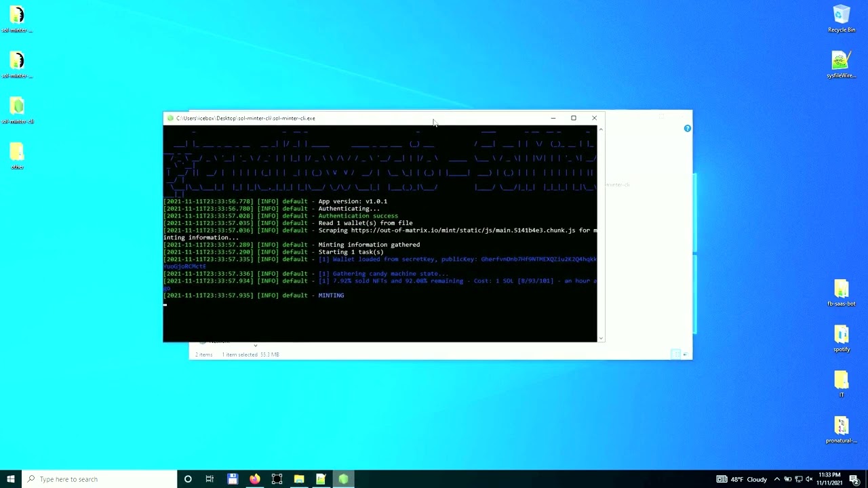Show hidden system tray icons
This screenshot has height=488, width=868.
click(x=777, y=479)
